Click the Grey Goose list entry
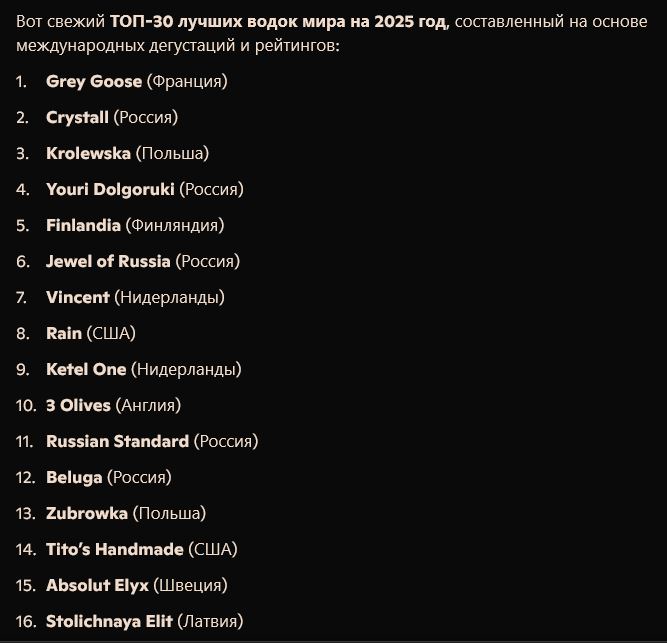The image size is (667, 643). (94, 82)
